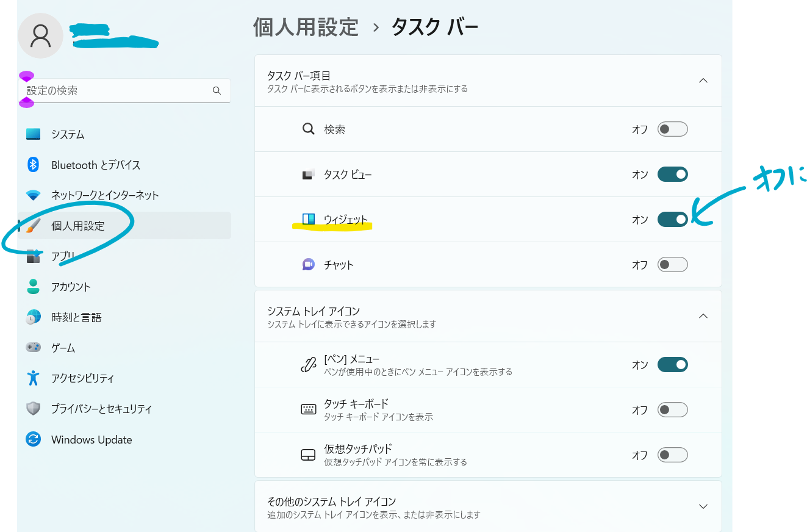Click the Windows Update icon in sidebar

point(34,439)
